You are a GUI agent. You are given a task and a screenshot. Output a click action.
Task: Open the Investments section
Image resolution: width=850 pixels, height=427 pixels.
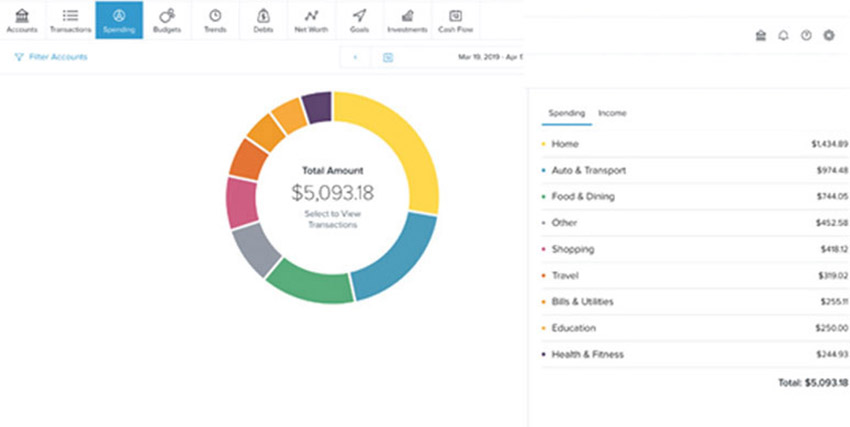(x=407, y=20)
